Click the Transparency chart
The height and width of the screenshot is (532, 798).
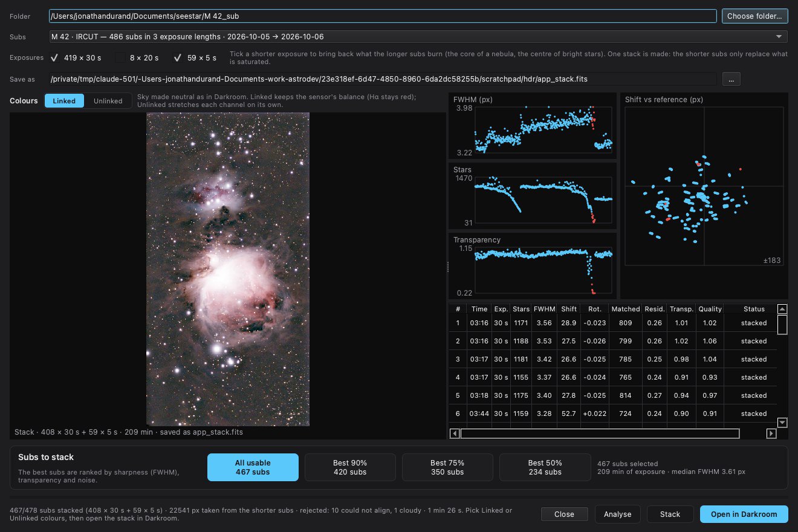tap(533, 267)
